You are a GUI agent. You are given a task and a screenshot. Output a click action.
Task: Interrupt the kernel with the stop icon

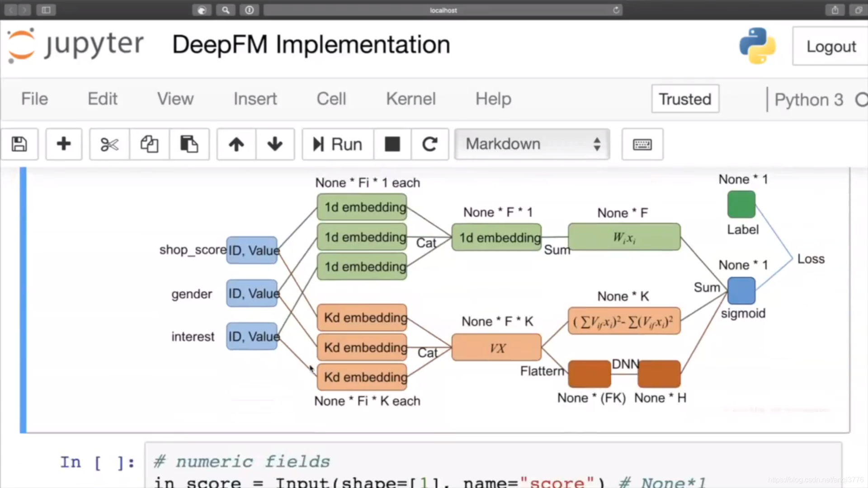click(392, 144)
